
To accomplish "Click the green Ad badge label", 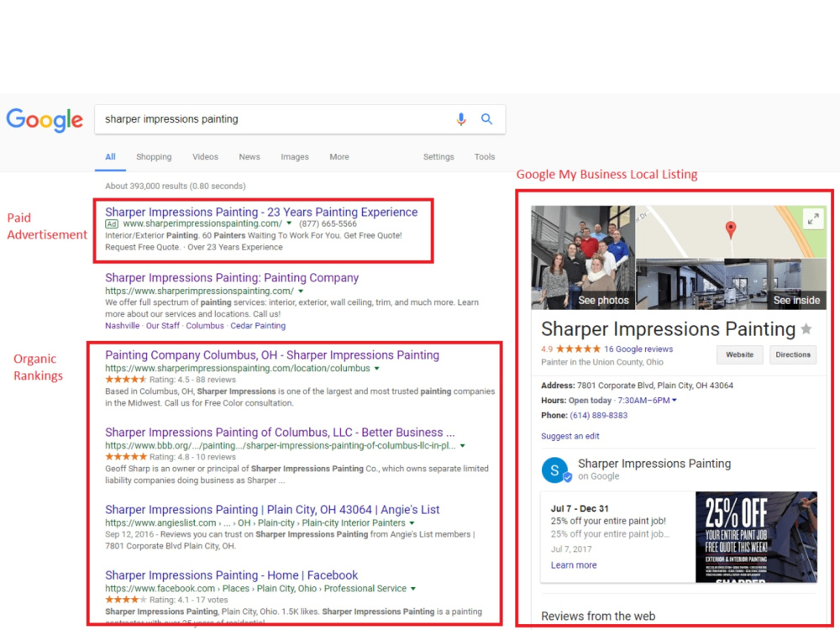I will tap(112, 224).
